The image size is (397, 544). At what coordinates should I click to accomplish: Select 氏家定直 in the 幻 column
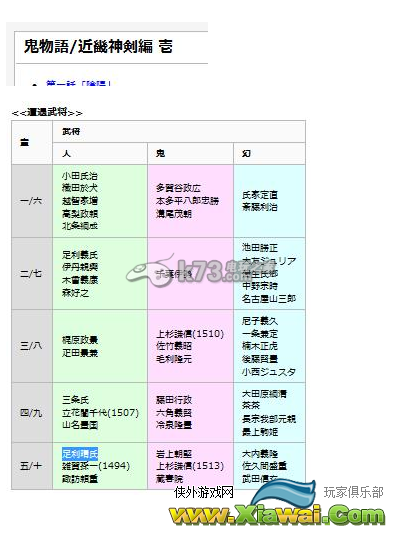point(260,195)
